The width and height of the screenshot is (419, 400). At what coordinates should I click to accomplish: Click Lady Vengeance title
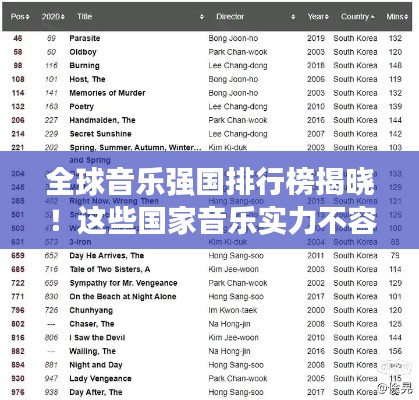pos(100,379)
